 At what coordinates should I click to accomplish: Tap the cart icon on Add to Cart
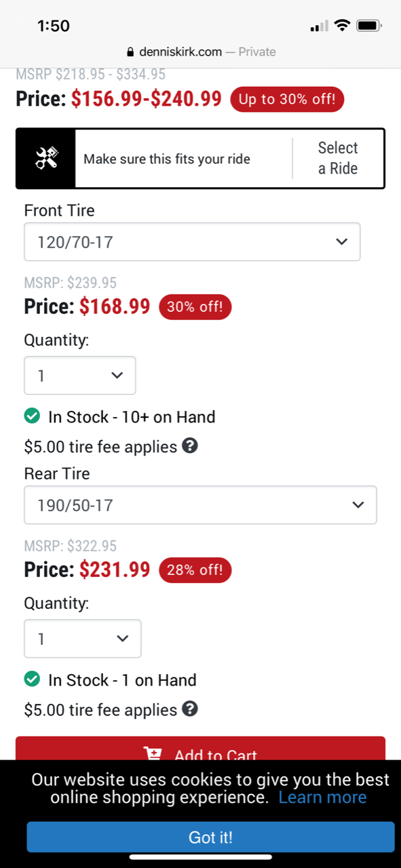point(153,753)
